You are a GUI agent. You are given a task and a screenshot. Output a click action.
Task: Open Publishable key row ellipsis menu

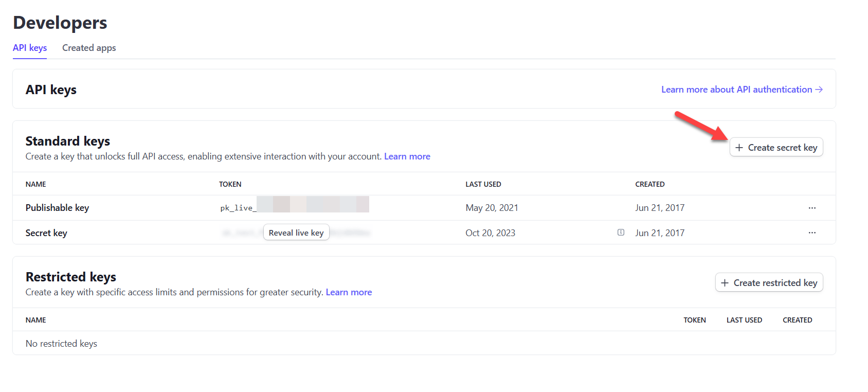812,208
